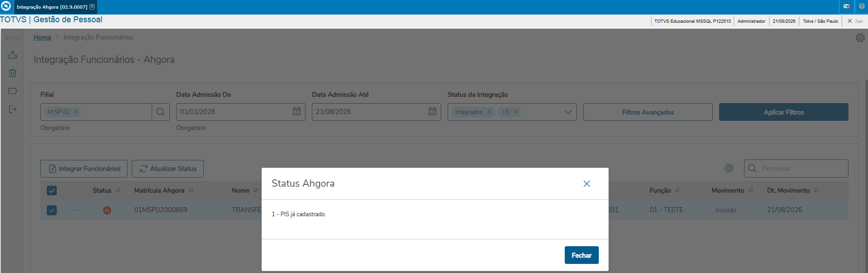Remove the M SP 02 filial chip
Viewport: 868px width, 273px height.
tap(76, 111)
